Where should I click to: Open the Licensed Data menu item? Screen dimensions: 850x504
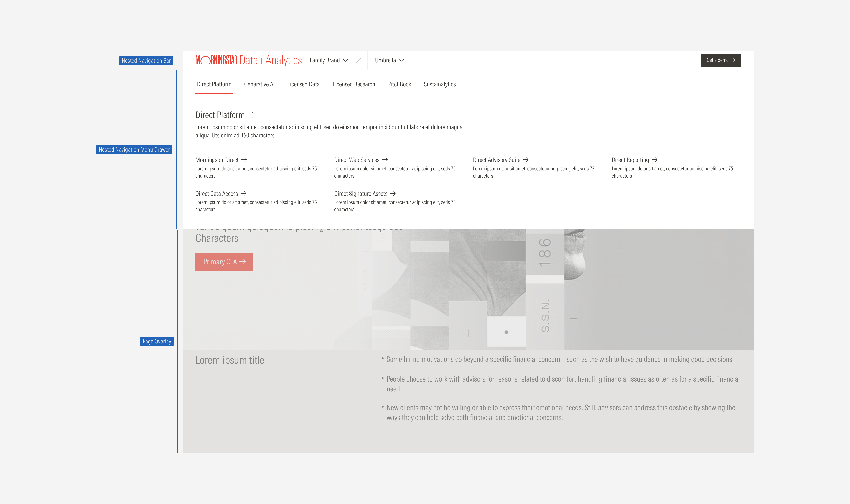tap(303, 84)
